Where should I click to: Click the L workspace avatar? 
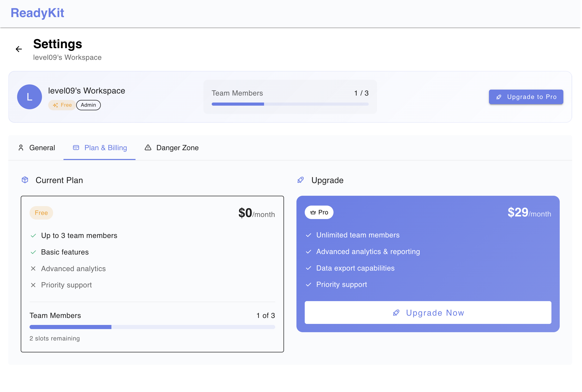(x=30, y=97)
